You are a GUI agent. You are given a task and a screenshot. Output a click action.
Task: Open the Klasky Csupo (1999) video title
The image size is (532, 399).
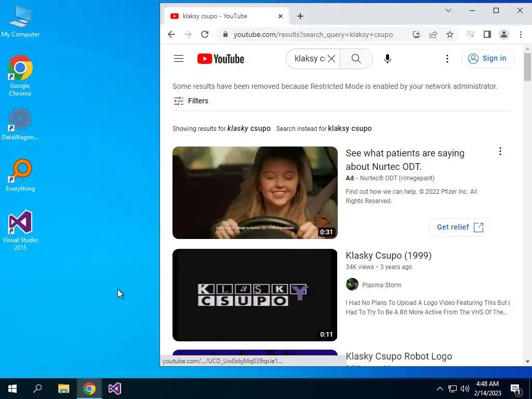click(x=389, y=256)
